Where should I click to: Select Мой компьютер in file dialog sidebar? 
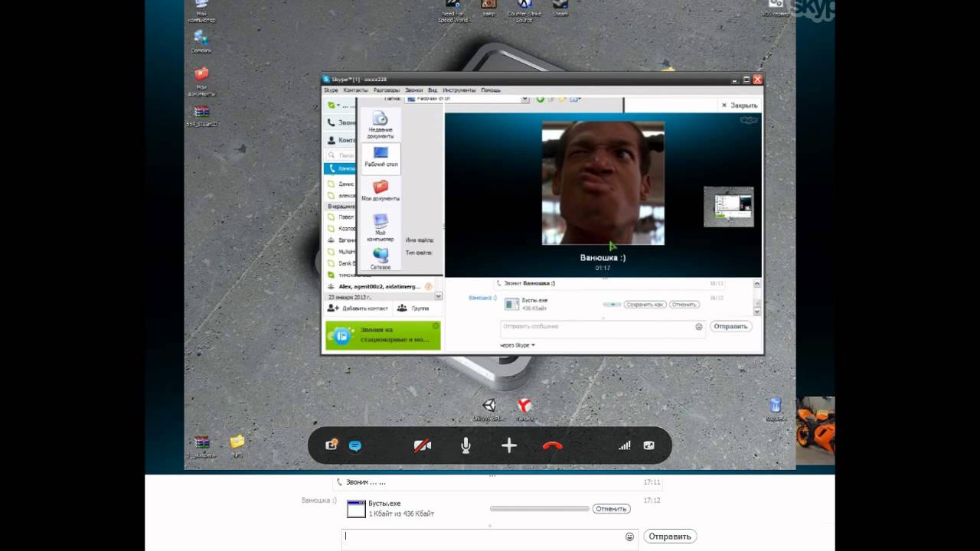(381, 228)
